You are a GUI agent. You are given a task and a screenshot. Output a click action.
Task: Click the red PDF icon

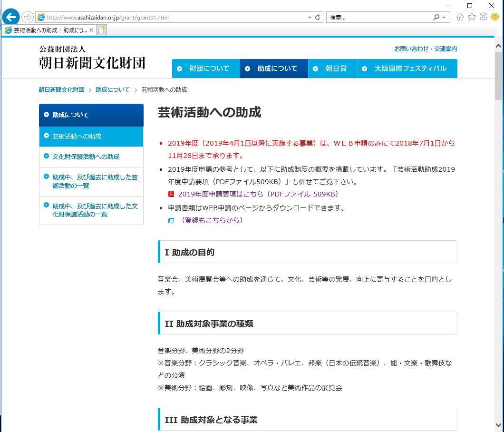171,194
